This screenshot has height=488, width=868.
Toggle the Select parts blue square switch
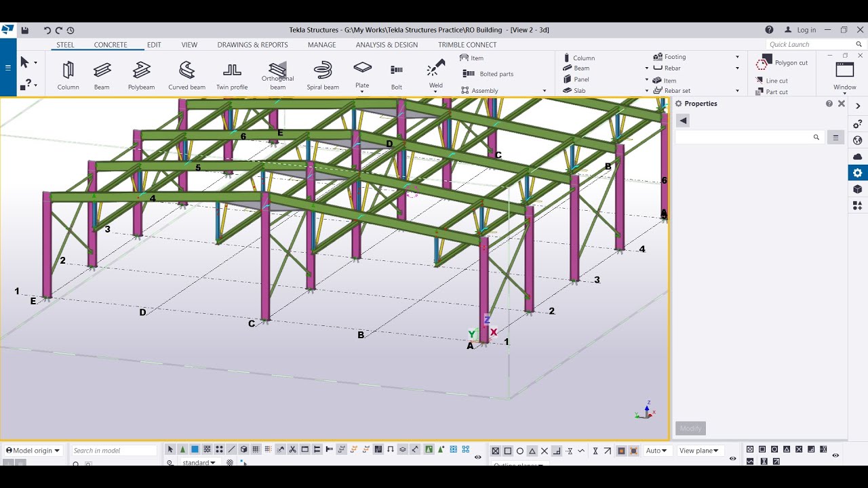(x=195, y=449)
